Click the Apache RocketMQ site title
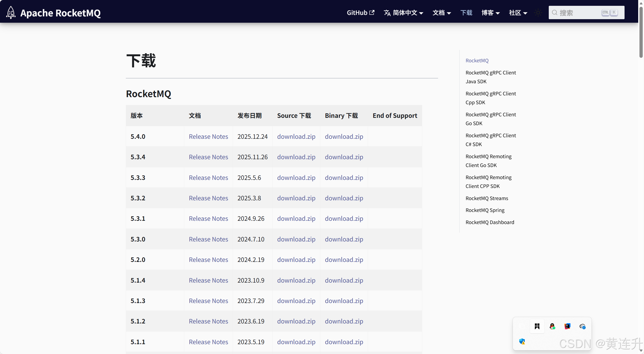The height and width of the screenshot is (354, 644). coord(60,13)
